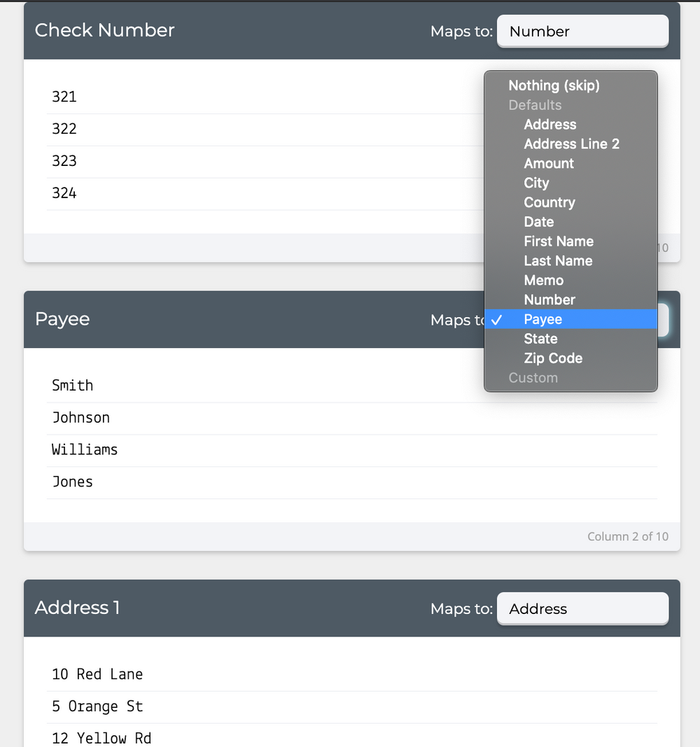Viewport: 700px width, 747px height.
Task: Choose Zip Code from the list
Action: (553, 358)
